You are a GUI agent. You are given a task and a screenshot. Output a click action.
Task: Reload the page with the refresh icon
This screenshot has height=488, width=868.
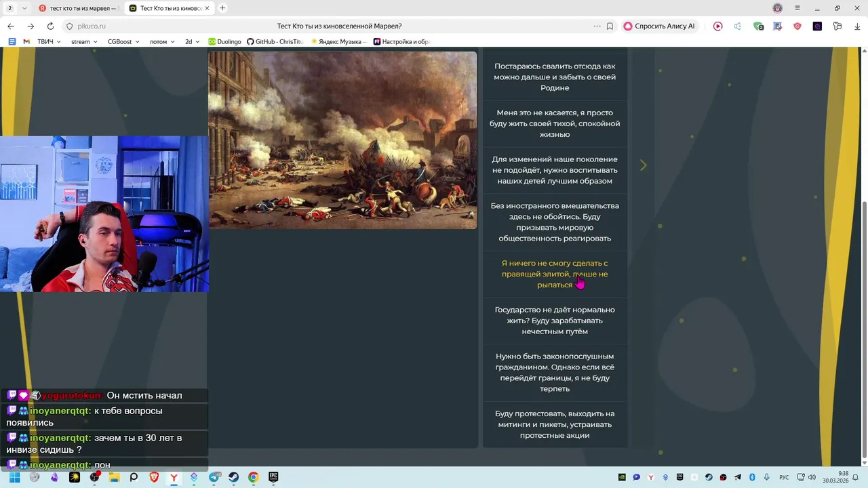click(50, 26)
